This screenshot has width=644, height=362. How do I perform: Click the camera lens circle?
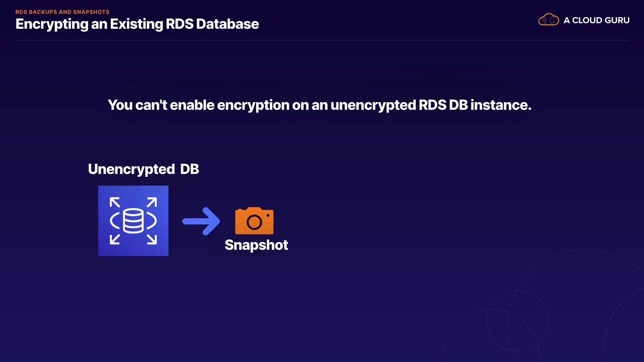[254, 222]
